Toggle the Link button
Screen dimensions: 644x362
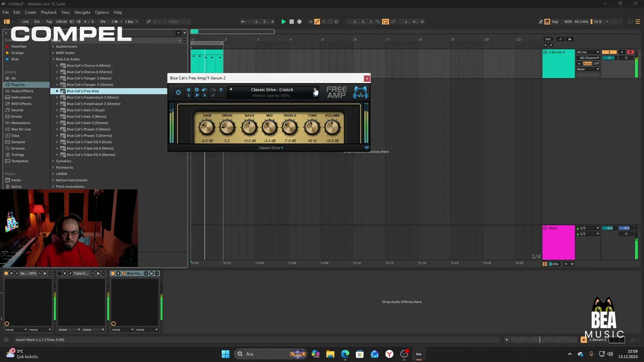coord(25,22)
